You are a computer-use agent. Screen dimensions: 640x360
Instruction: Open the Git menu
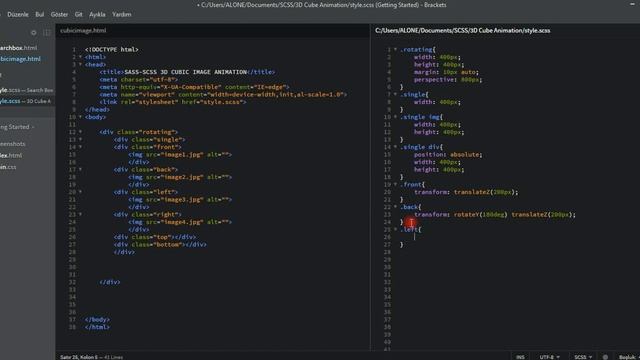point(78,14)
